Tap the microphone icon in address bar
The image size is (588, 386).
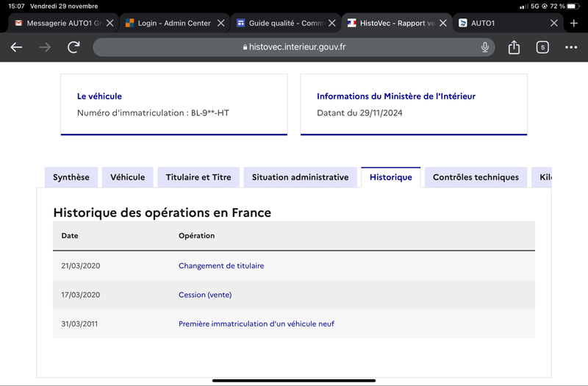(485, 47)
